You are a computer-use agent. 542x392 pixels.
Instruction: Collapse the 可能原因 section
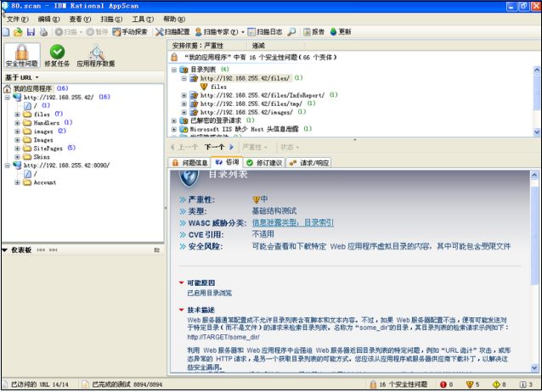(181, 283)
